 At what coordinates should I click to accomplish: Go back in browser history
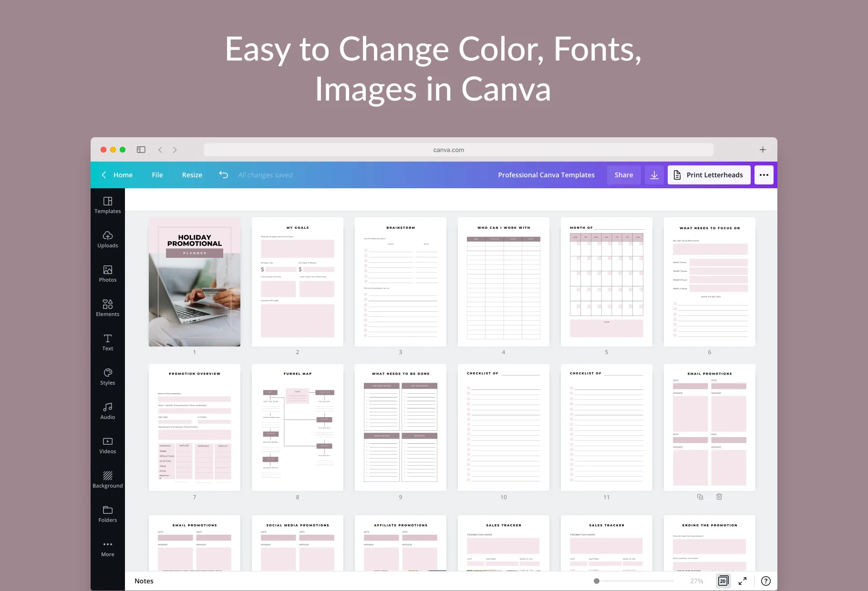[x=160, y=150]
